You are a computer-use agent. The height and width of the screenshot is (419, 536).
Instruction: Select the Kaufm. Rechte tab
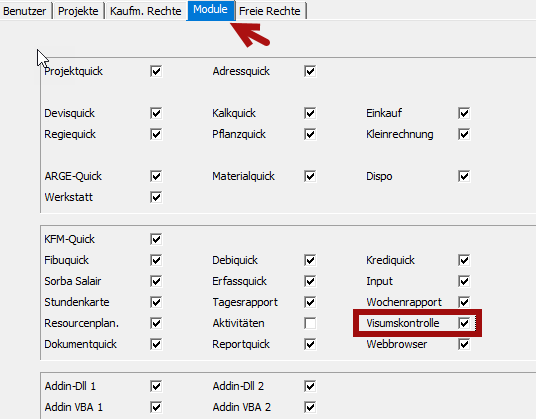(x=146, y=11)
